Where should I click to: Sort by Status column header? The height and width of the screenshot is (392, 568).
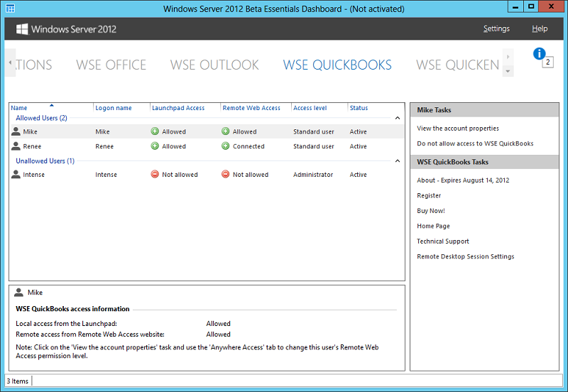tap(359, 108)
